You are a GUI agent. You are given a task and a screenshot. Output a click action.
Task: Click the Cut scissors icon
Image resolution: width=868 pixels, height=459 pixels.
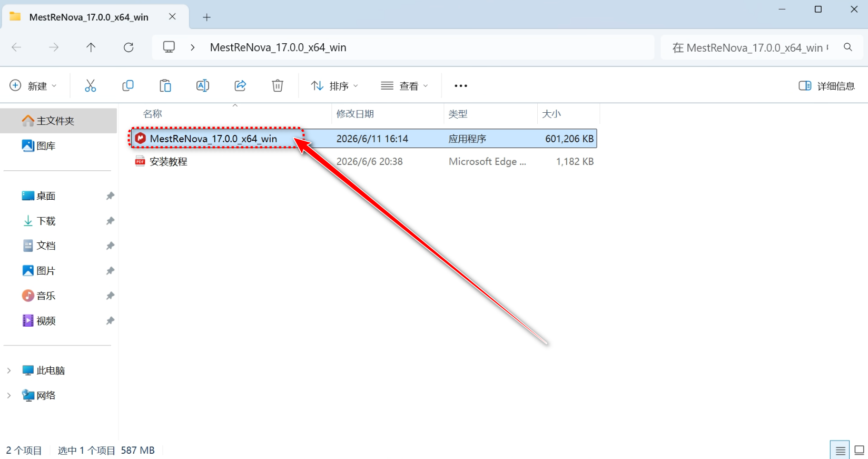(91, 86)
